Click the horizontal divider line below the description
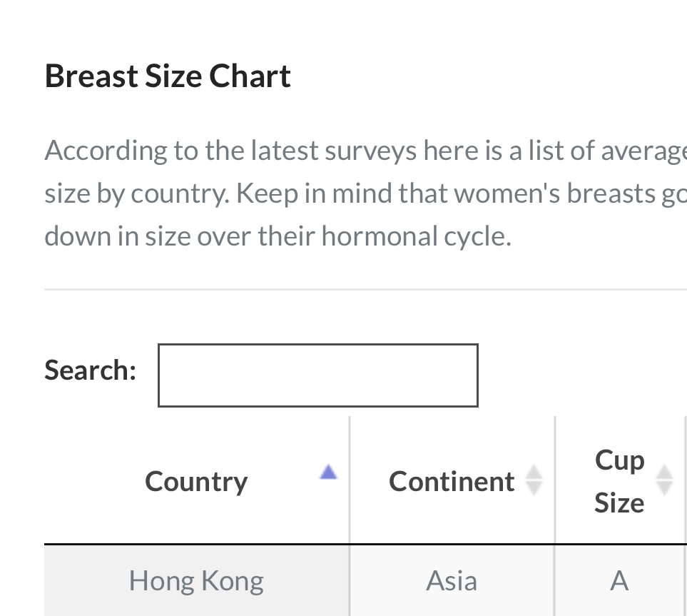The width and height of the screenshot is (687, 616). click(x=365, y=289)
